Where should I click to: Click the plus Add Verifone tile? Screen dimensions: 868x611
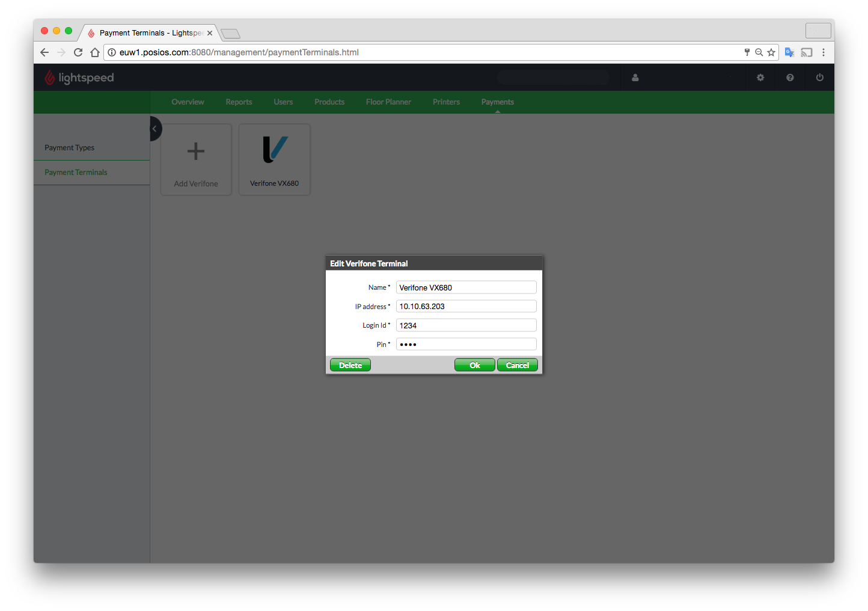click(x=196, y=159)
